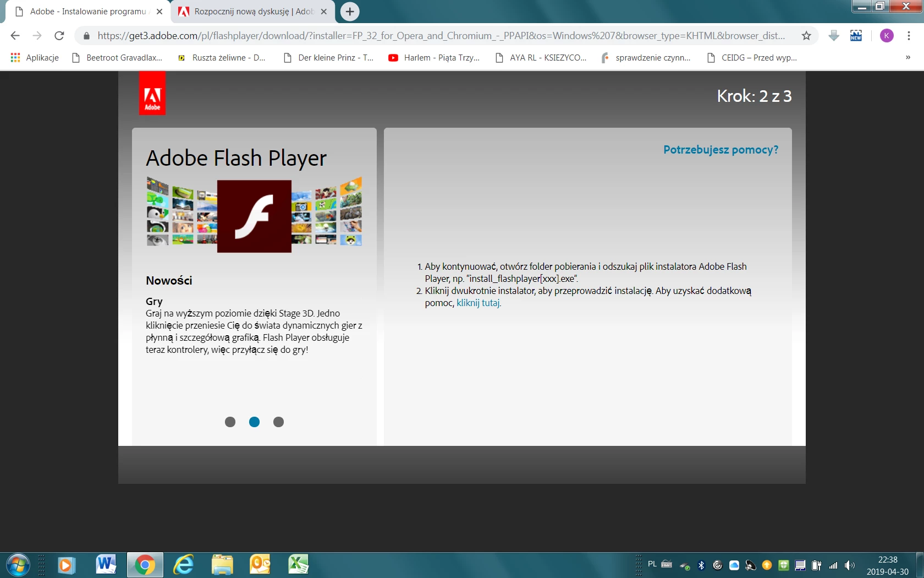Open the volume speaker tray icon
This screenshot has width=924, height=578.
point(850,565)
